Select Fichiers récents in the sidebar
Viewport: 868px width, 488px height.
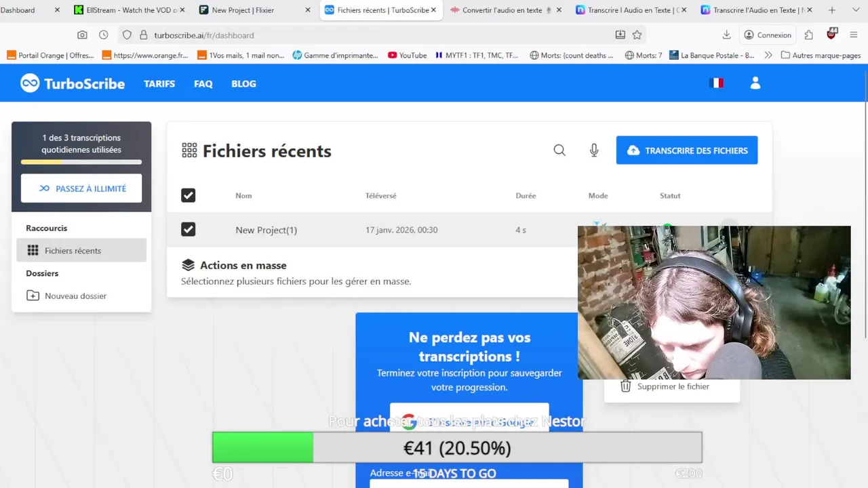[81, 250]
